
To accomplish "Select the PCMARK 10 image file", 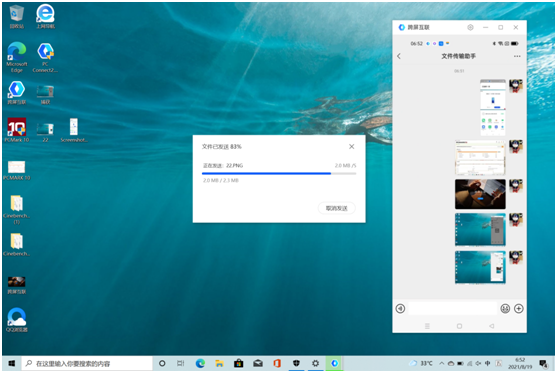I will (16, 171).
